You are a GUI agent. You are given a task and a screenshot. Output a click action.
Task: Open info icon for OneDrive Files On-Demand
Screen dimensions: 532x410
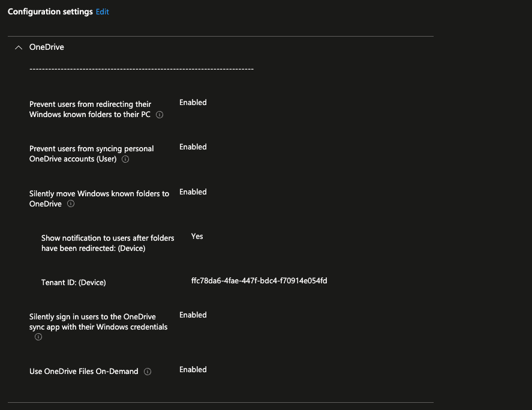click(x=148, y=372)
